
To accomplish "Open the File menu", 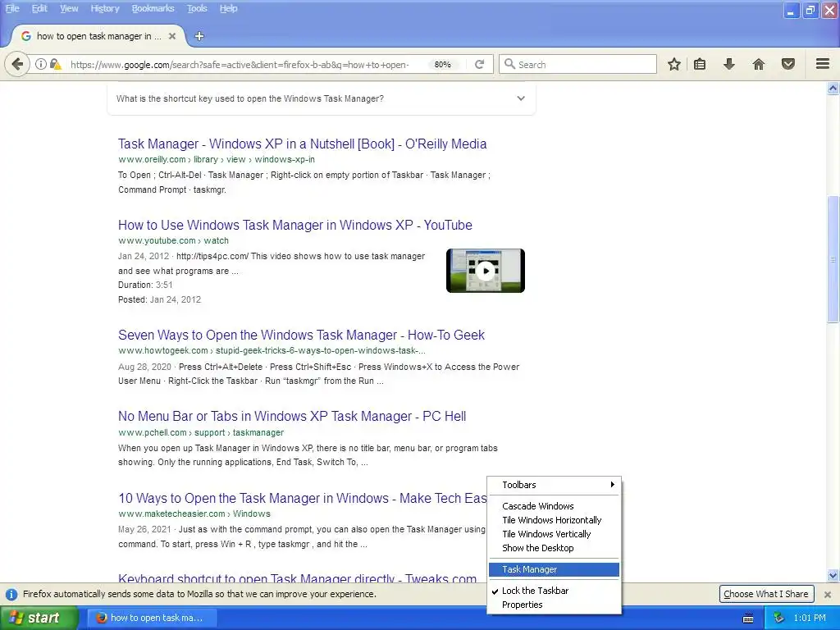I will tap(12, 8).
